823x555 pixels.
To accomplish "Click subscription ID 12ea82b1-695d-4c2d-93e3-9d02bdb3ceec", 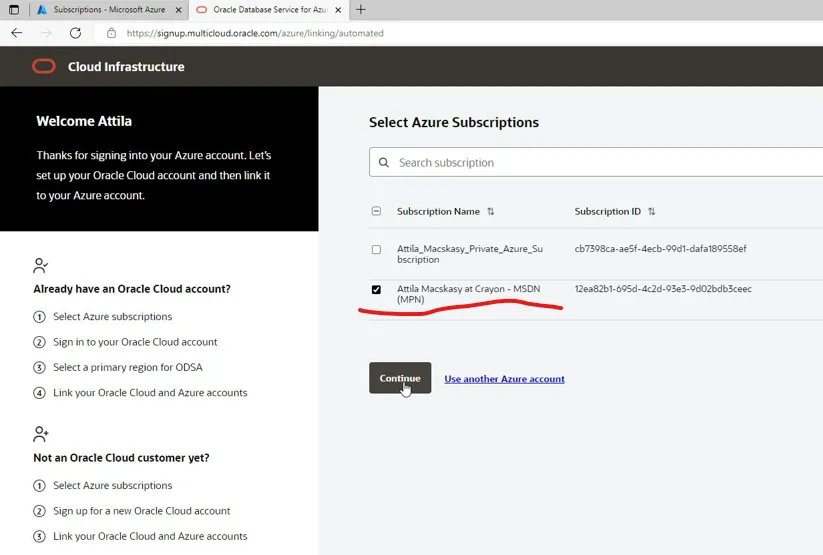I will pyautogui.click(x=663, y=288).
